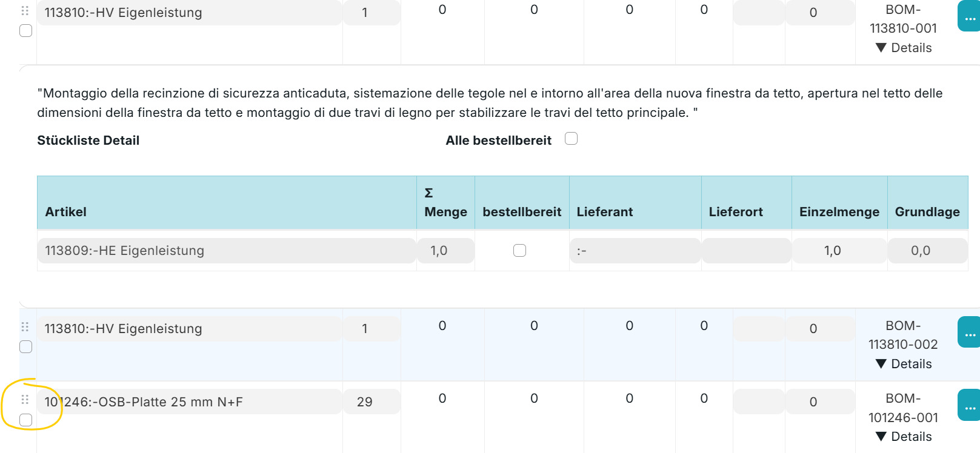The height and width of the screenshot is (453, 980).
Task: Open the more-options button for BOM-113810-001
Action: (969, 17)
